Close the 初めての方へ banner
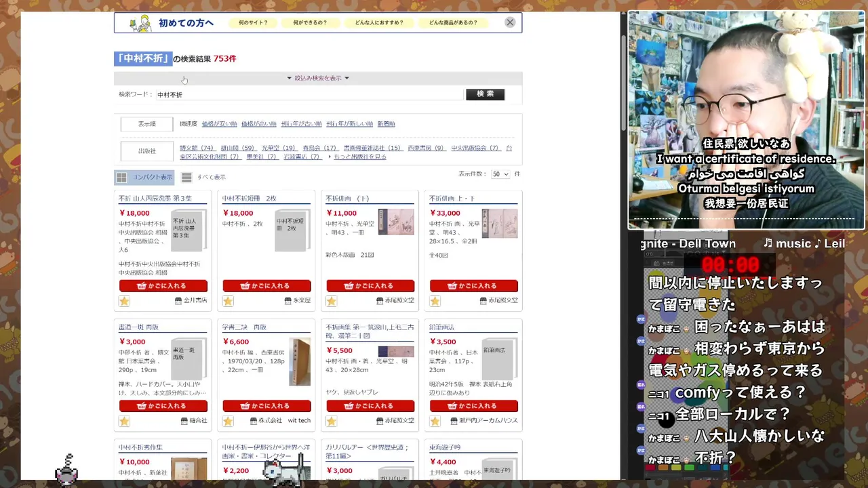Screen dimensions: 868x488 tap(510, 22)
